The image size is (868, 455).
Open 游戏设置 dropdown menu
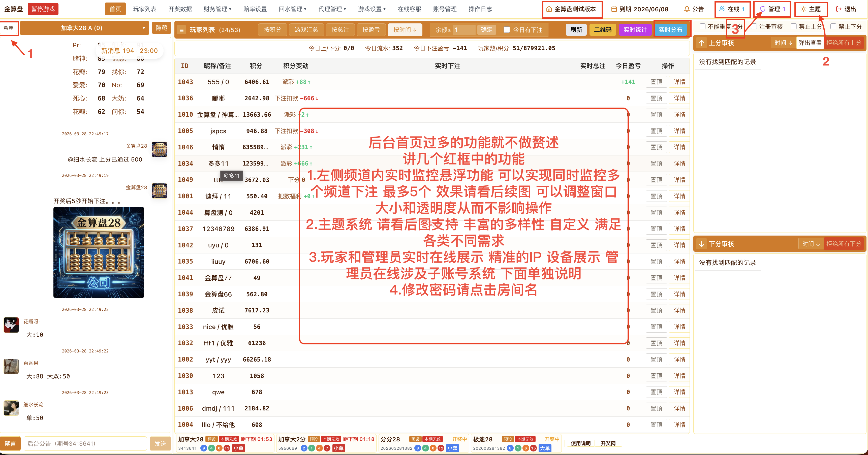pos(372,9)
